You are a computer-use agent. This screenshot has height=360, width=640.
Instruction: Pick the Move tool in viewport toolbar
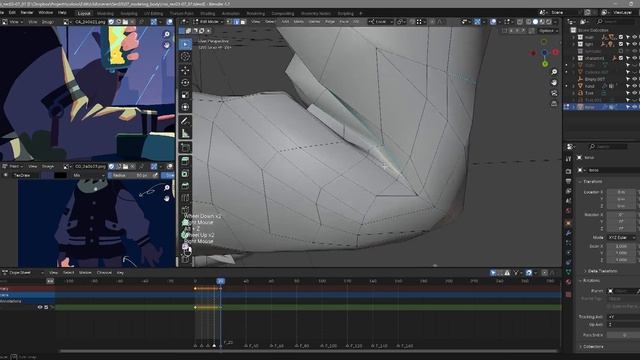[185, 70]
